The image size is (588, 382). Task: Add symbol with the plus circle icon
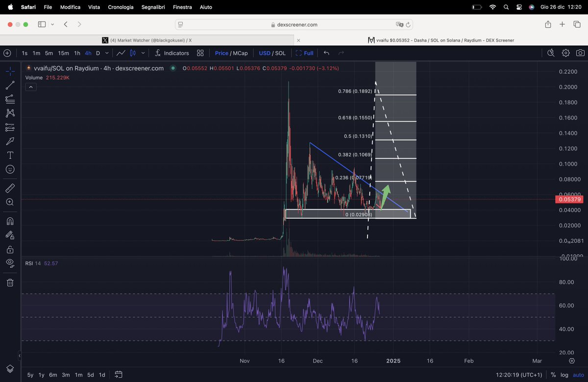click(x=7, y=53)
